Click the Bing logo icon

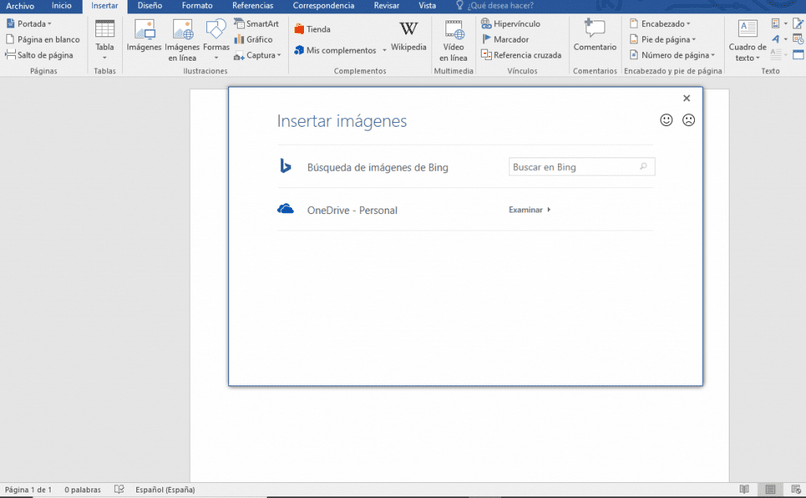tap(285, 166)
